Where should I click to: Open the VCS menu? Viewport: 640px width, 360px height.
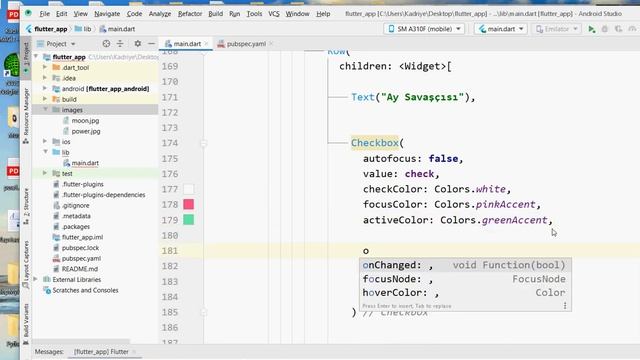tap(274, 14)
